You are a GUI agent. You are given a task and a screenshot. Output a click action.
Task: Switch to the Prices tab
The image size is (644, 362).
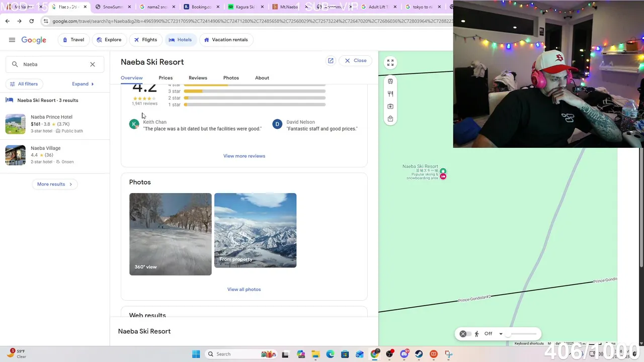point(166,78)
